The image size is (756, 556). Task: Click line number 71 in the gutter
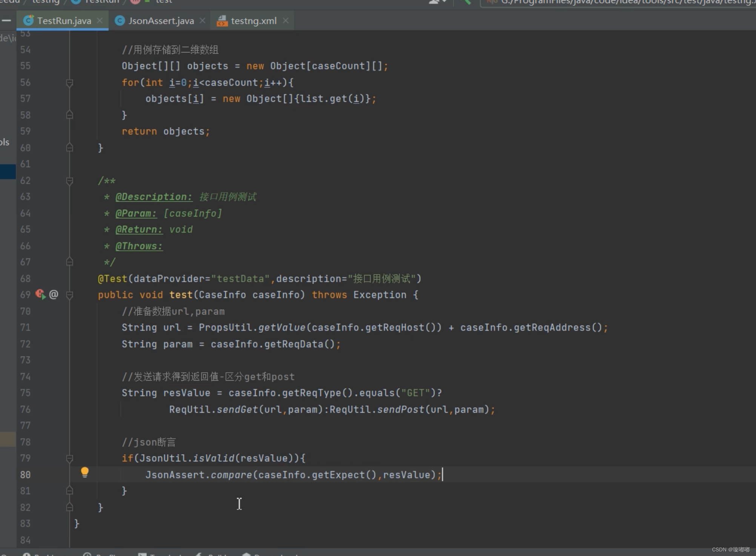(x=25, y=327)
